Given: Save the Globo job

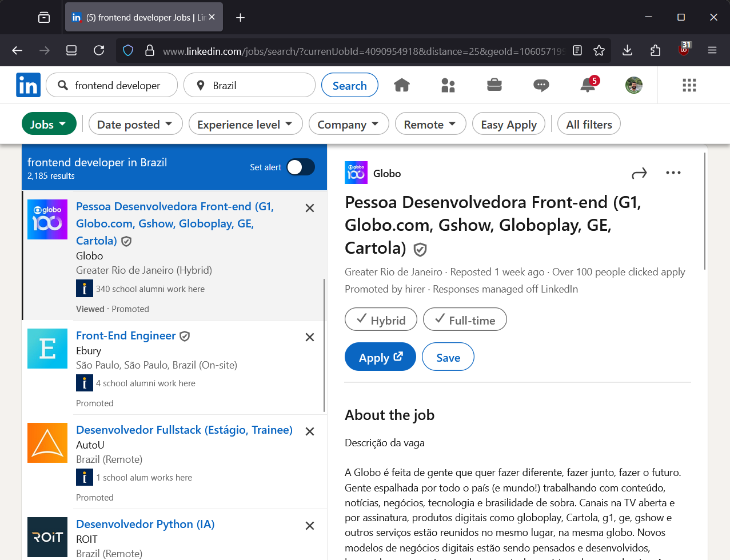Looking at the screenshot, I should (x=448, y=357).
